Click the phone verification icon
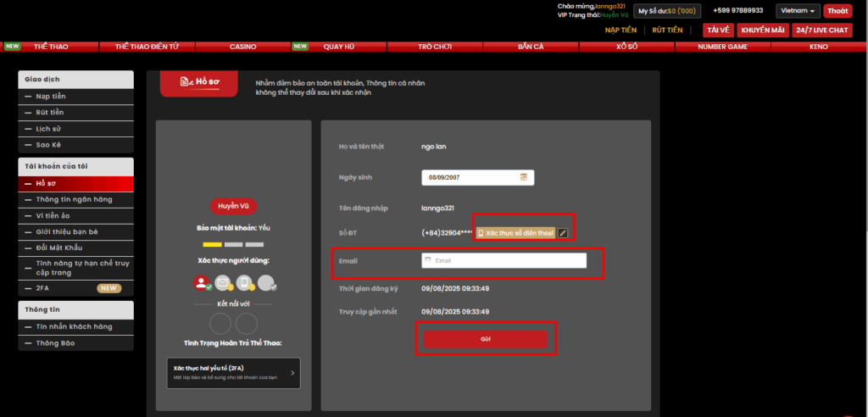The image size is (868, 417). pyautogui.click(x=245, y=284)
